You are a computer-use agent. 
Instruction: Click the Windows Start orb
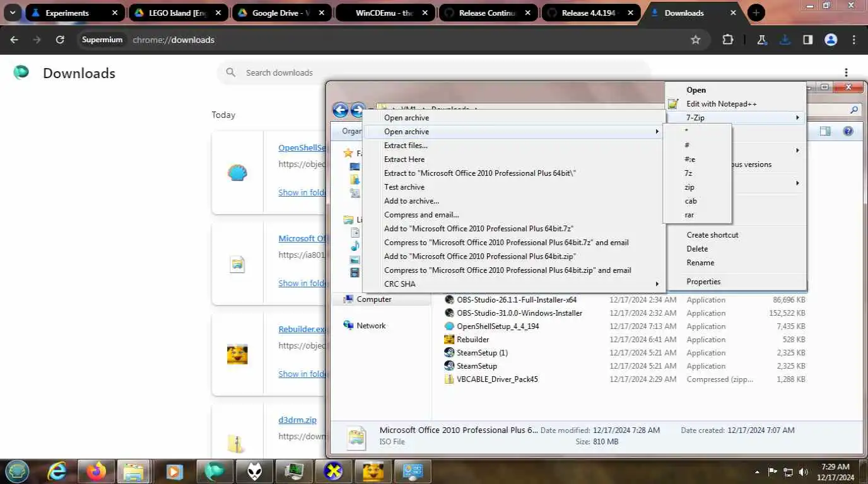point(17,471)
